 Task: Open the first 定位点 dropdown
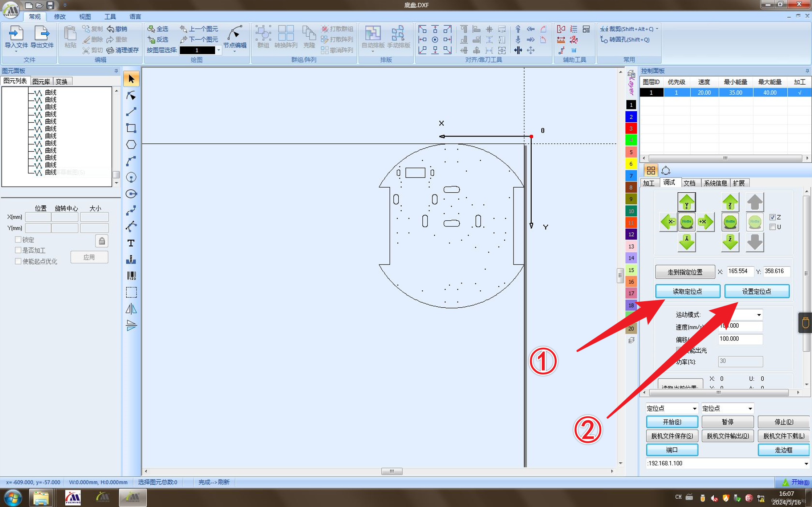pyautogui.click(x=694, y=408)
